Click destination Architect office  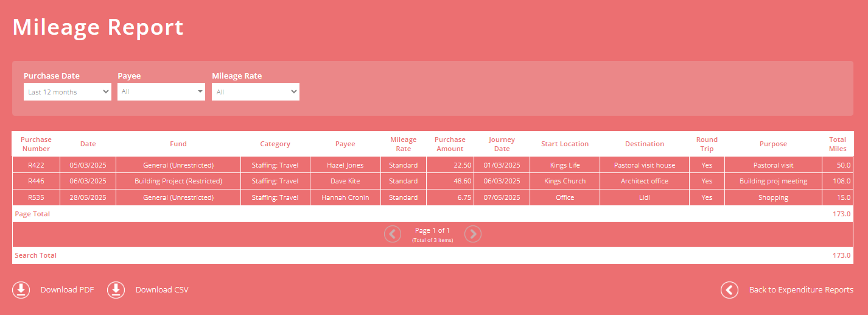tap(645, 182)
